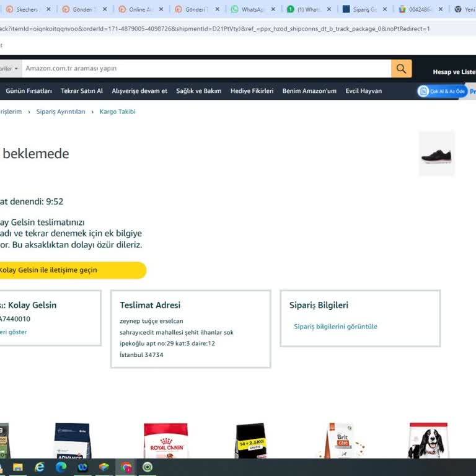The image size is (476, 476).
Task: Click the 'Teslimat Adresi' heading
Action: (150, 305)
